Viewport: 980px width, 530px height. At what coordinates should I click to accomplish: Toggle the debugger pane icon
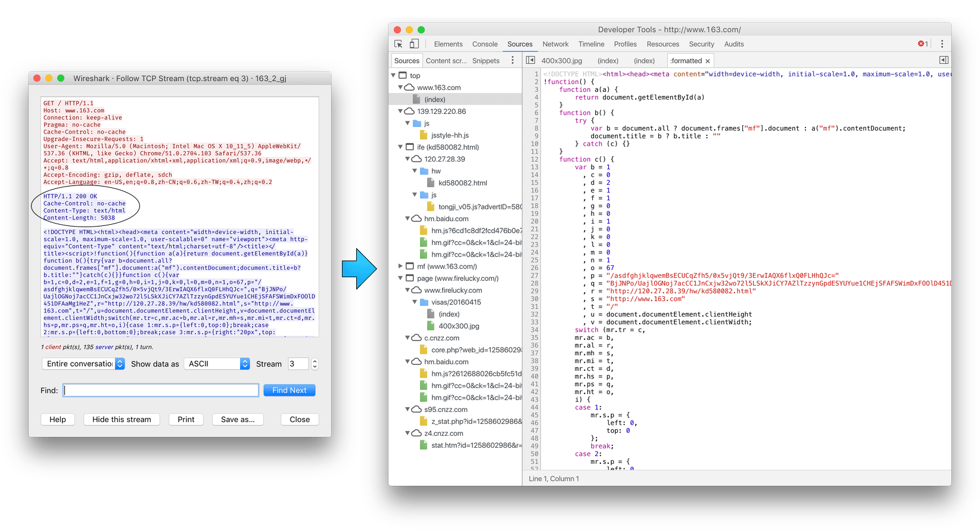[943, 60]
